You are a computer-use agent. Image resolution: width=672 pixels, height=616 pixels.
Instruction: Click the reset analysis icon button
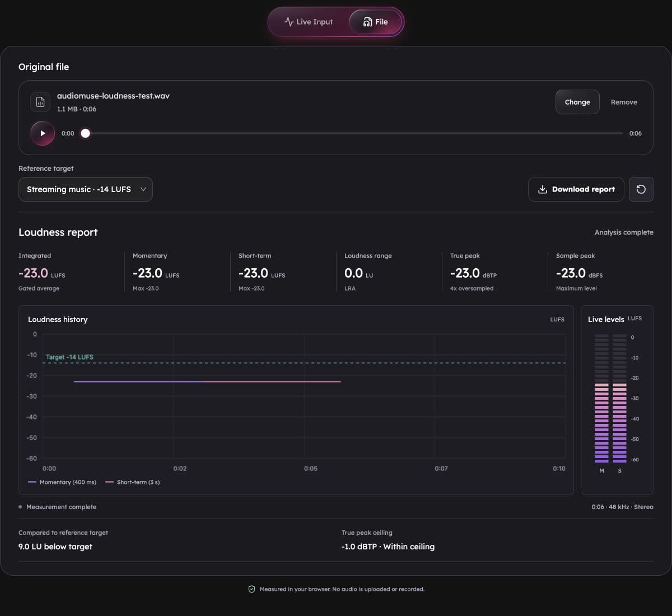(641, 189)
